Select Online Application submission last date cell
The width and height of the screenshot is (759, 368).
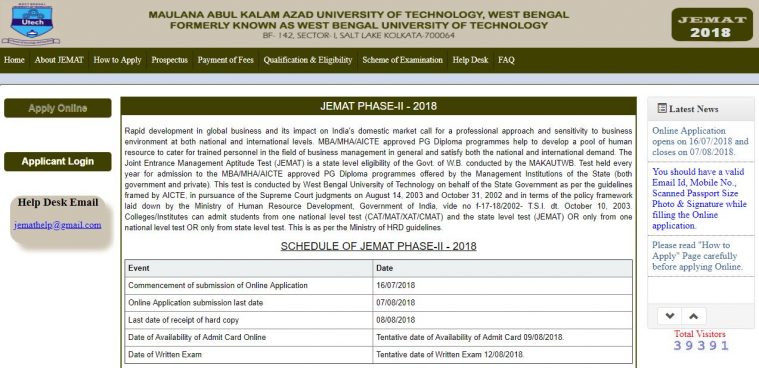(249, 303)
